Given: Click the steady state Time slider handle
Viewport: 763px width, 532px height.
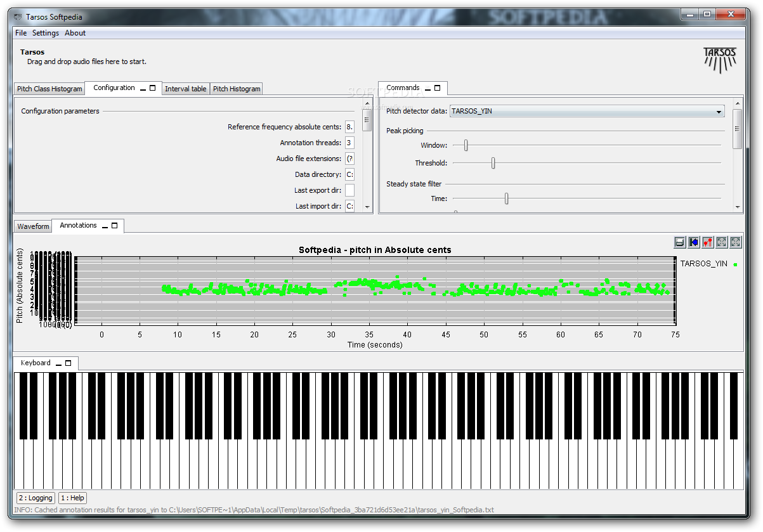Looking at the screenshot, I should click(x=506, y=198).
